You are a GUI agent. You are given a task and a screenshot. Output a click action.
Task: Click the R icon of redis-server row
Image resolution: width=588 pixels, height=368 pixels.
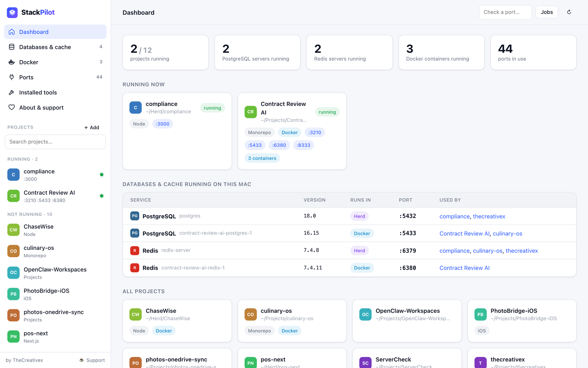[135, 251]
